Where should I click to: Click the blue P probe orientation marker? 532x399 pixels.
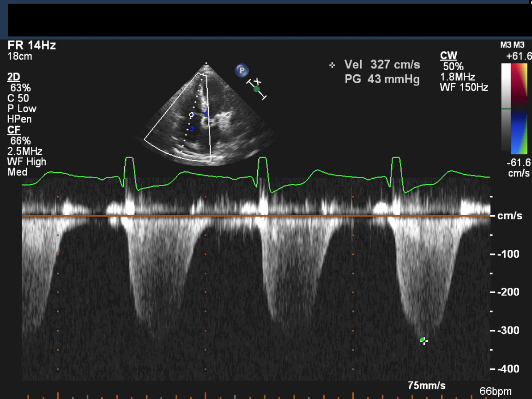pyautogui.click(x=242, y=71)
